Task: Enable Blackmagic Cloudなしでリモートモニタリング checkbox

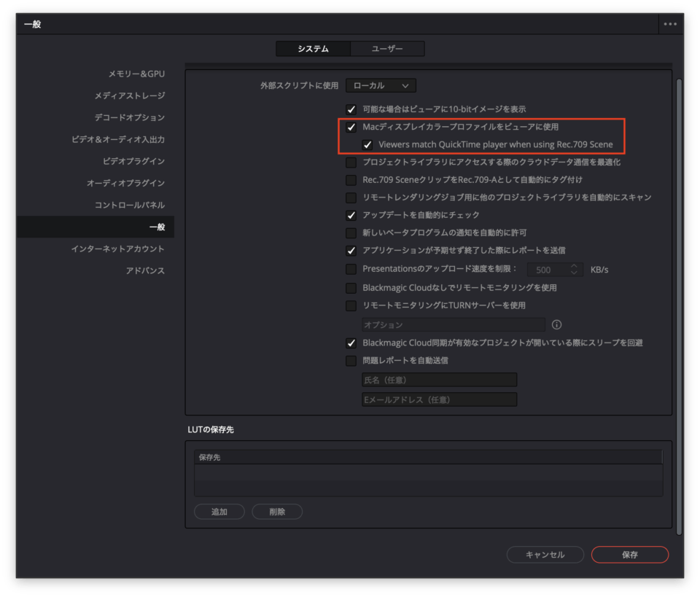Action: point(351,288)
